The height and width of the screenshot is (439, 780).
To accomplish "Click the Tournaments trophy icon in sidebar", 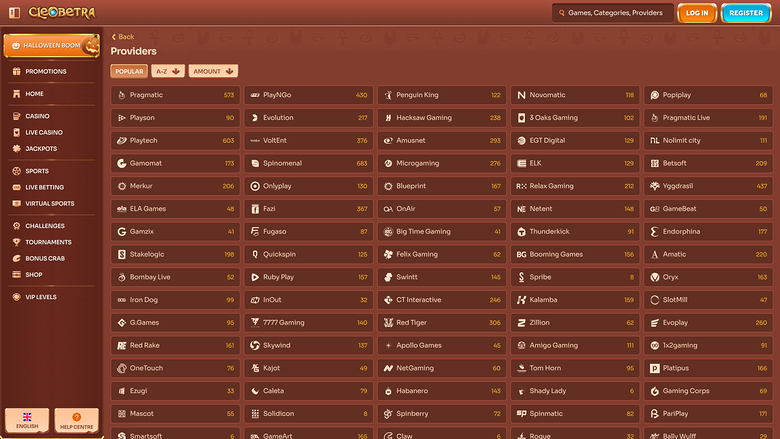I will [x=16, y=242].
